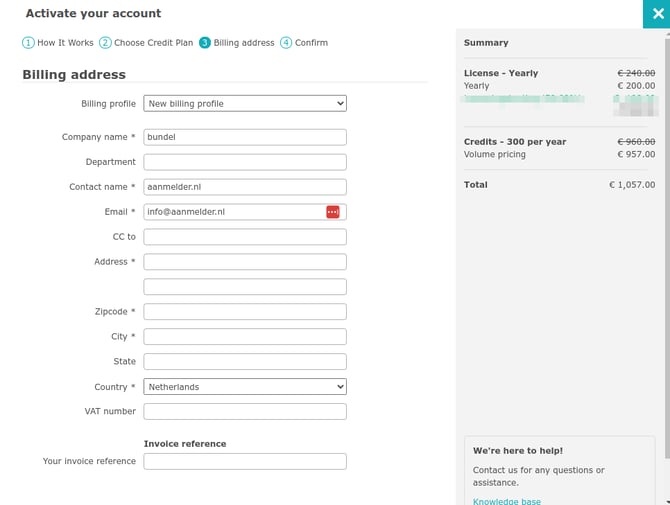Click the City text field
Viewport: 670px width, 505px height.
[245, 337]
